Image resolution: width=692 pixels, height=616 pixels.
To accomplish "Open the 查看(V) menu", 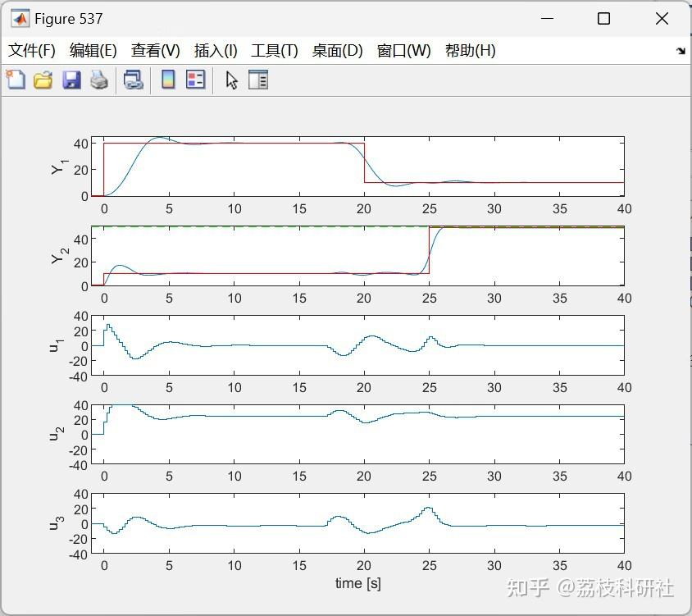I will pyautogui.click(x=155, y=50).
